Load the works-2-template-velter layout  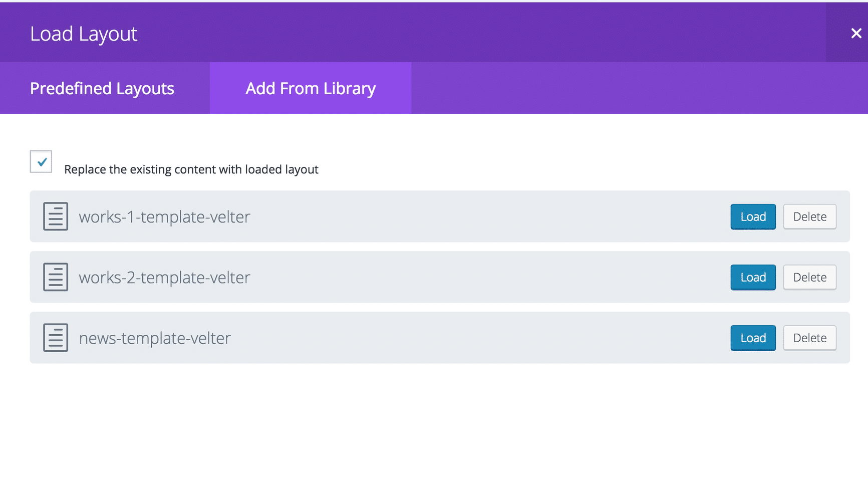753,277
